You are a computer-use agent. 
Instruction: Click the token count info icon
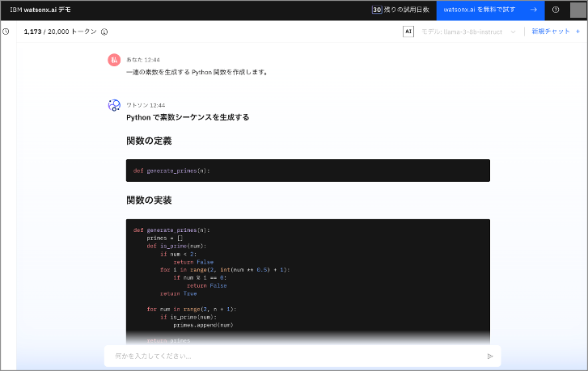[104, 32]
